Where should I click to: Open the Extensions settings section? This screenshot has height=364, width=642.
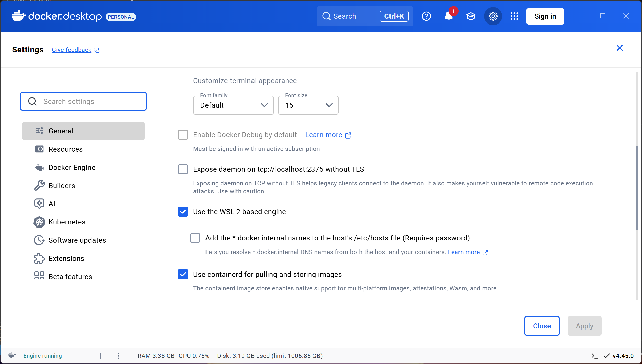[83, 258]
